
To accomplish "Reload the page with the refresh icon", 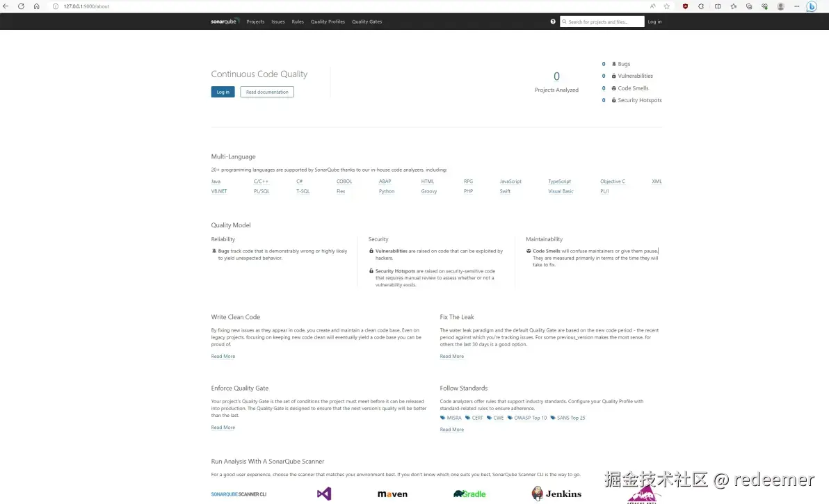I will [x=21, y=6].
